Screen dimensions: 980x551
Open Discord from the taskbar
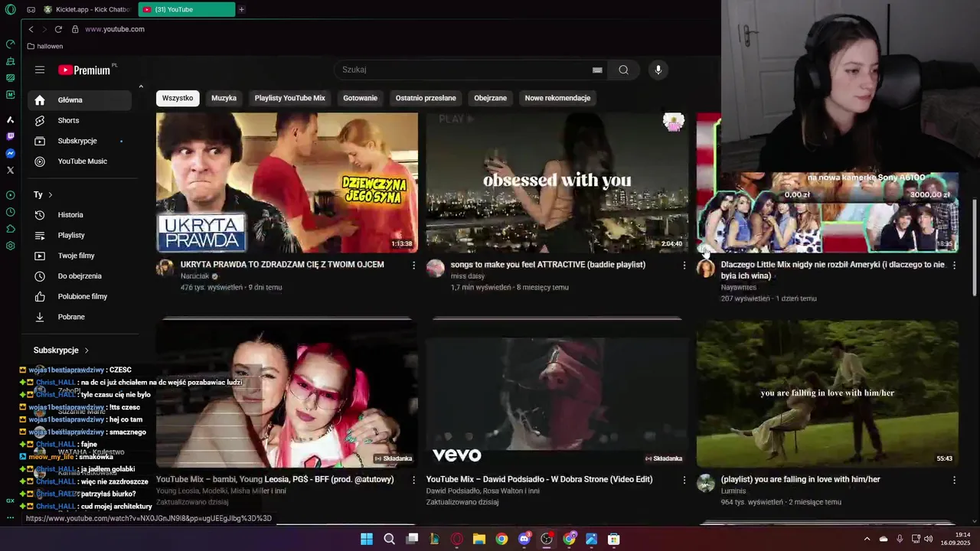pyautogui.click(x=524, y=539)
